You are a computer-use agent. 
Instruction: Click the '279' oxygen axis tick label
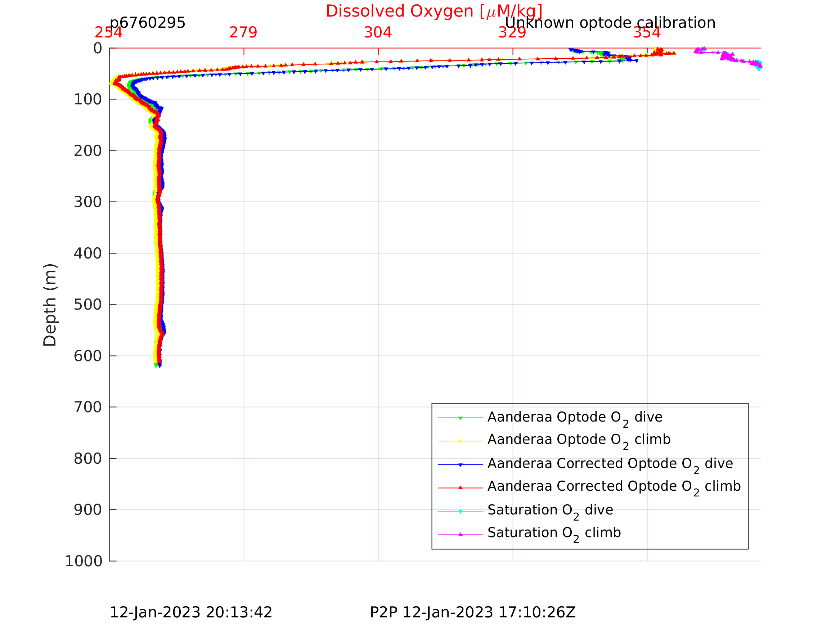pyautogui.click(x=243, y=33)
